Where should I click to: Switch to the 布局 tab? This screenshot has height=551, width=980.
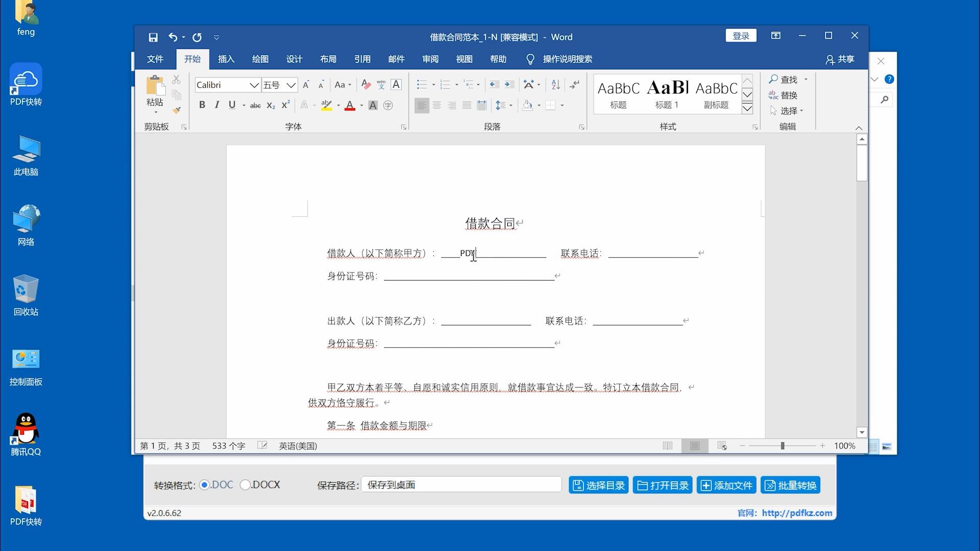(x=328, y=59)
